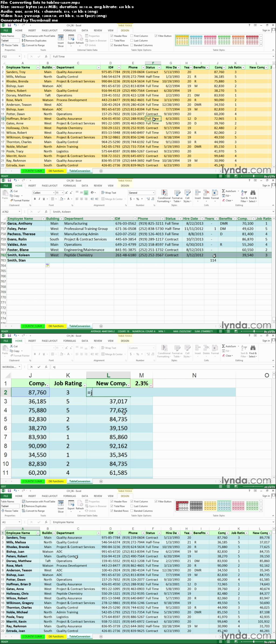
Task: Open Cell Styles in the A762 window
Action: (187, 196)
